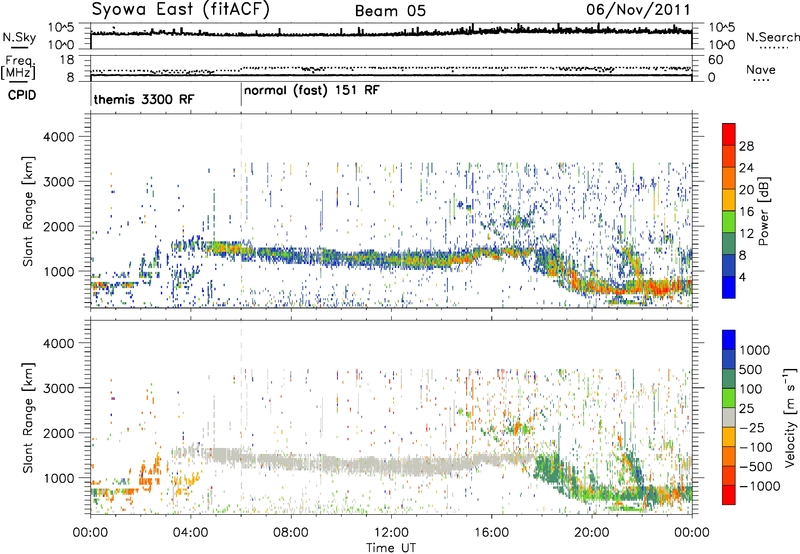
Task: Click the 'Freq. [MHz]' axis label
Action: pos(18,67)
